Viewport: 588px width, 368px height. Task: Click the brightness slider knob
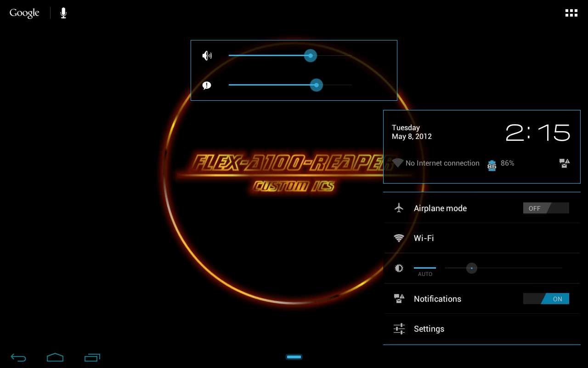pyautogui.click(x=472, y=268)
